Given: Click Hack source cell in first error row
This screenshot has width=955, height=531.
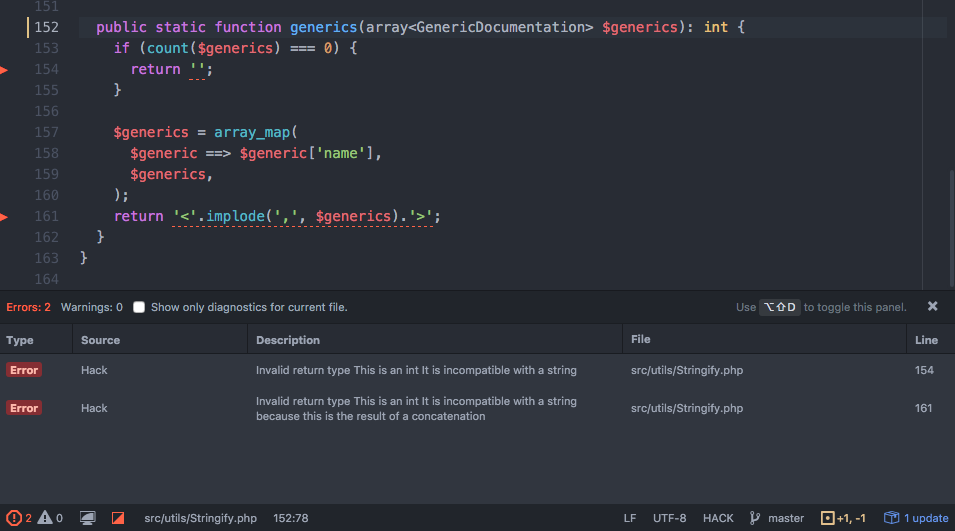Looking at the screenshot, I should [x=94, y=370].
